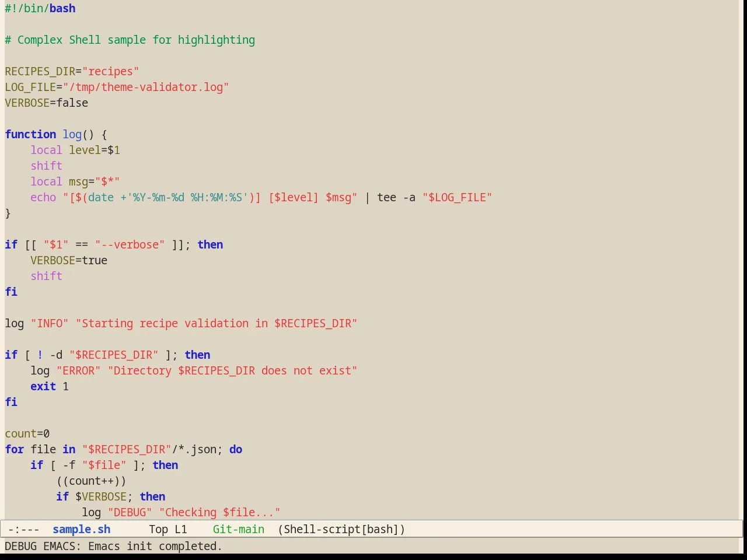Click the VERBOSE=true line

click(69, 260)
